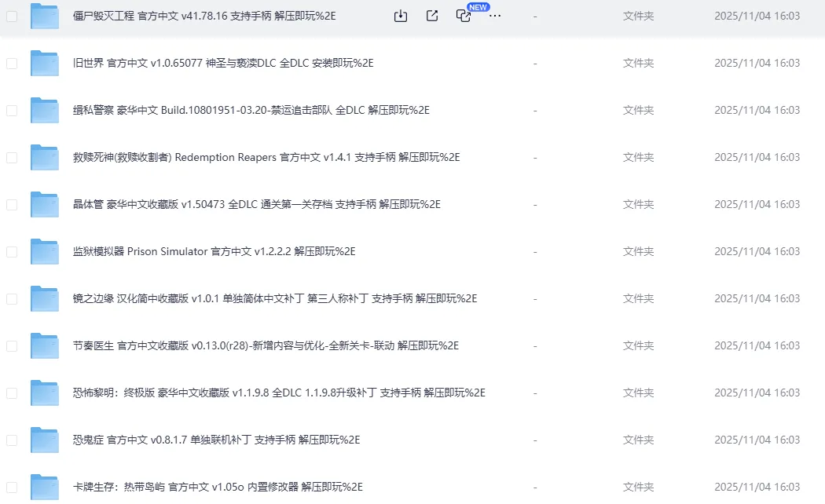This screenshot has width=825, height=504.
Task: Click folder icon for 缉私警察
Action: point(44,110)
